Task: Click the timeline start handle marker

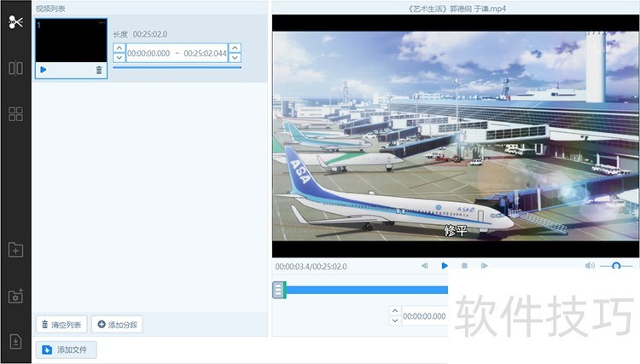Action: click(279, 290)
